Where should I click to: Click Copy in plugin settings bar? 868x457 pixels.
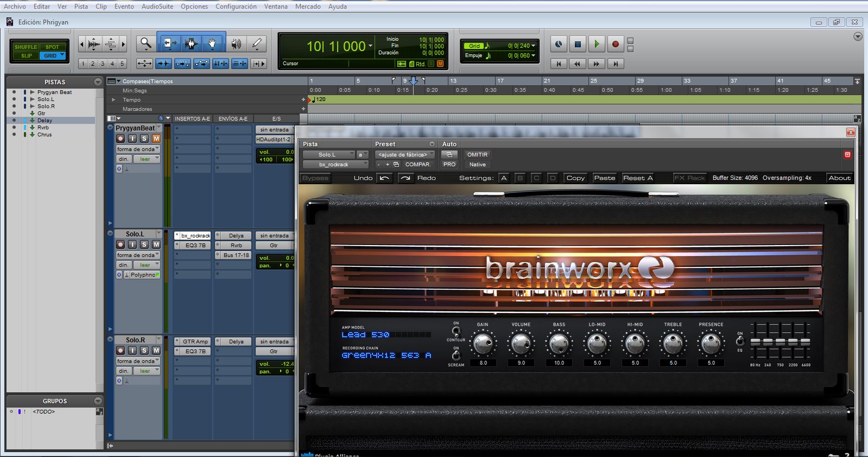coord(575,178)
